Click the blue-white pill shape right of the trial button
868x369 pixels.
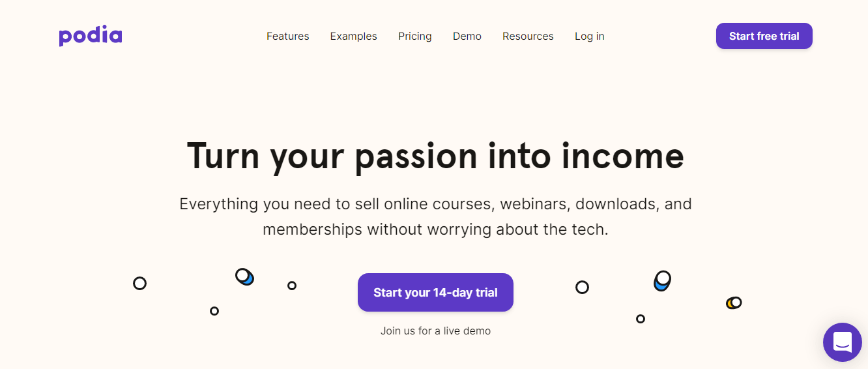662,281
